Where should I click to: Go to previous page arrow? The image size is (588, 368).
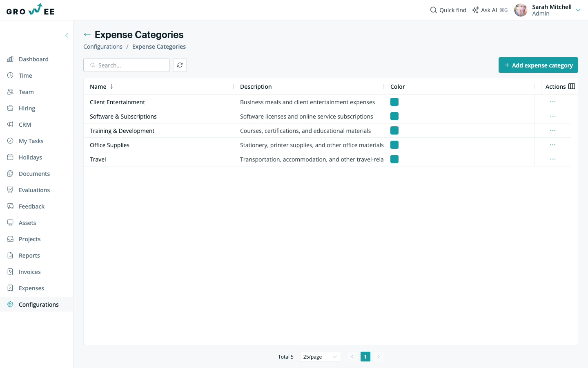(352, 357)
